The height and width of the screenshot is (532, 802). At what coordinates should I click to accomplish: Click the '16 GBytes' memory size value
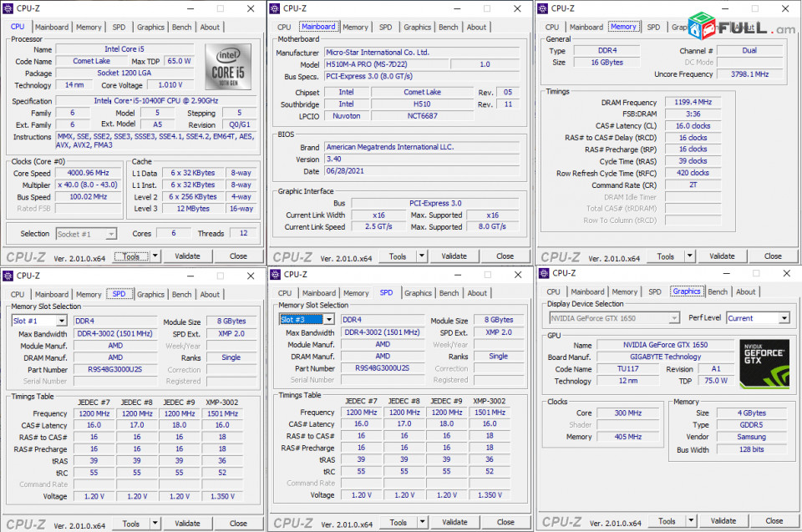click(x=607, y=63)
